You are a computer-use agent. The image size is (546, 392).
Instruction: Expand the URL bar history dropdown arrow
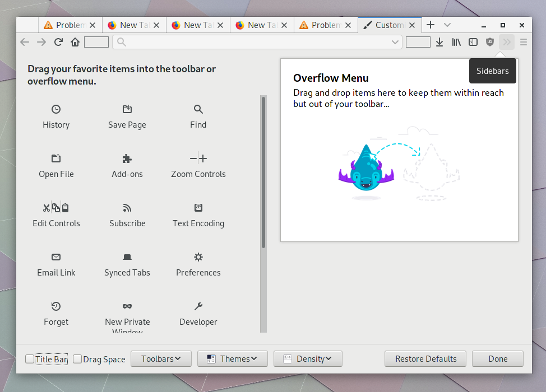(395, 42)
